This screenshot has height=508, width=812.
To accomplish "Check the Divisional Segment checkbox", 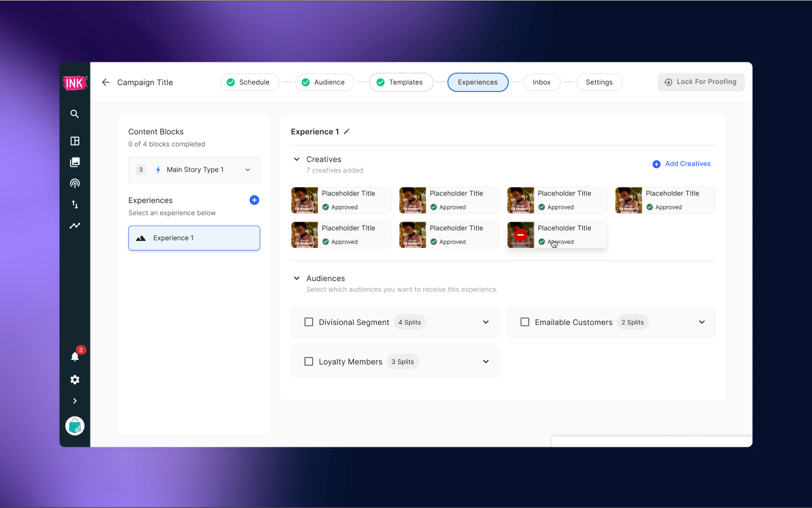I will pos(309,322).
